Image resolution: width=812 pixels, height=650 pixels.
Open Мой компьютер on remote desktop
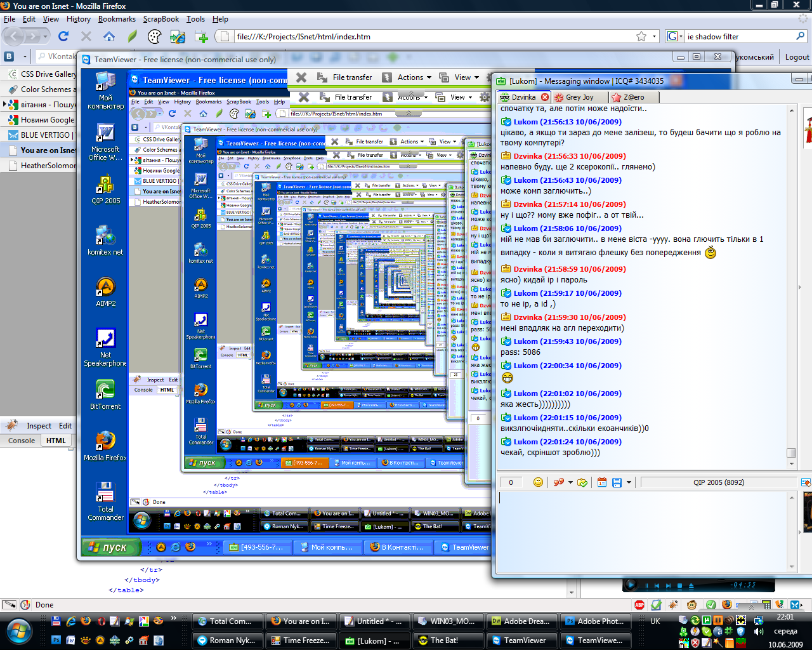[105, 91]
